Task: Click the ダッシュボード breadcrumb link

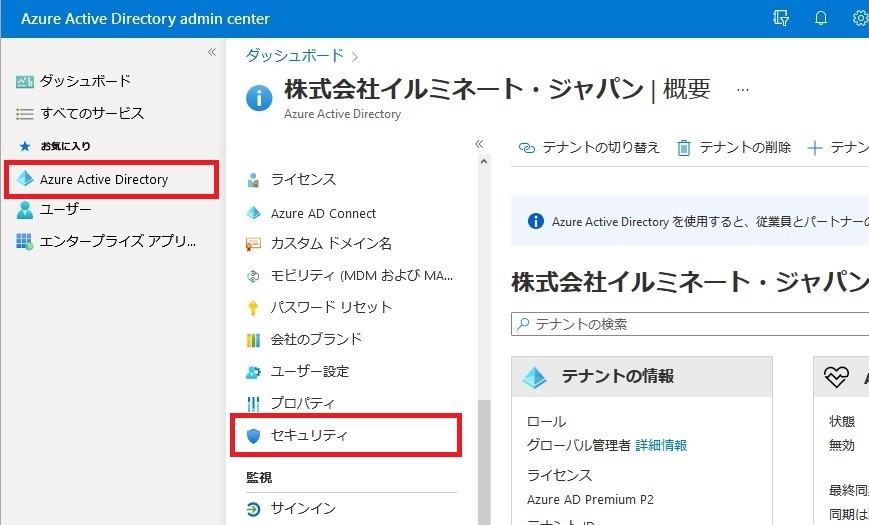Action: point(295,55)
